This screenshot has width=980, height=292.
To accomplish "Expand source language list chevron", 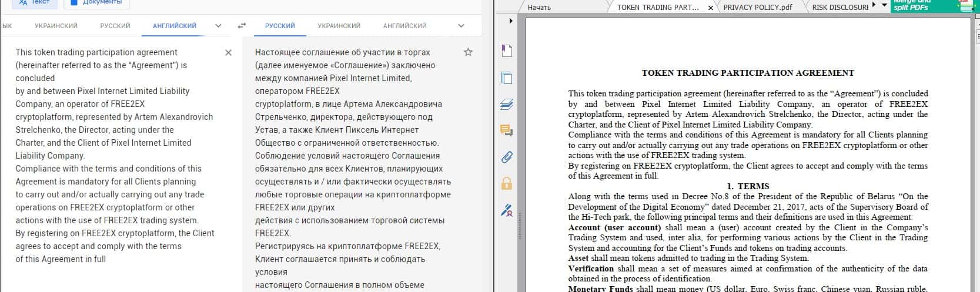I will pyautogui.click(x=218, y=26).
